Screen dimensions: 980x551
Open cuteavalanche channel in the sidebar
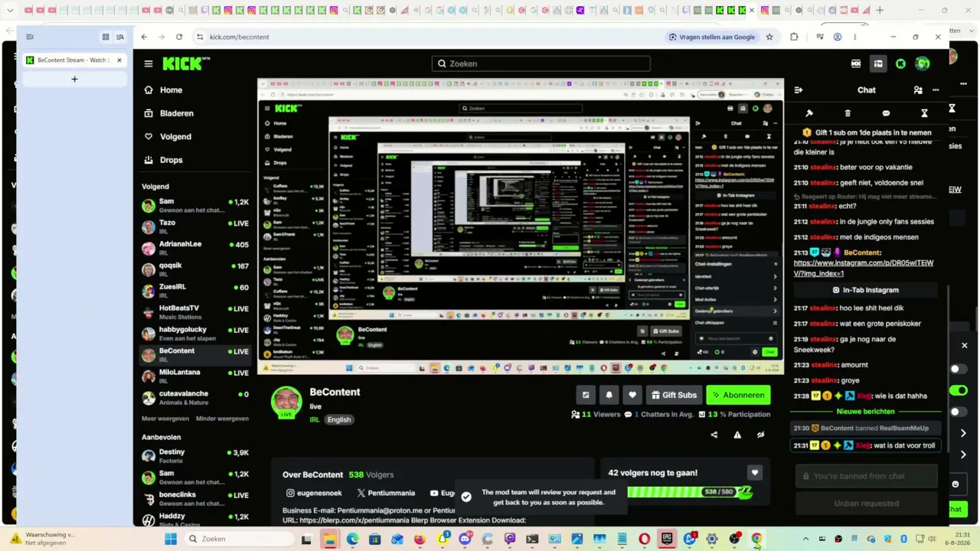[x=195, y=398]
